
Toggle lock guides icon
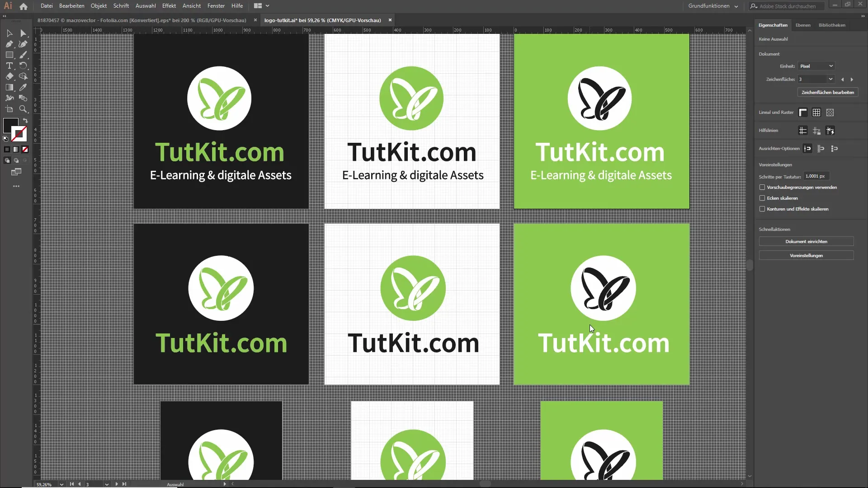point(816,131)
